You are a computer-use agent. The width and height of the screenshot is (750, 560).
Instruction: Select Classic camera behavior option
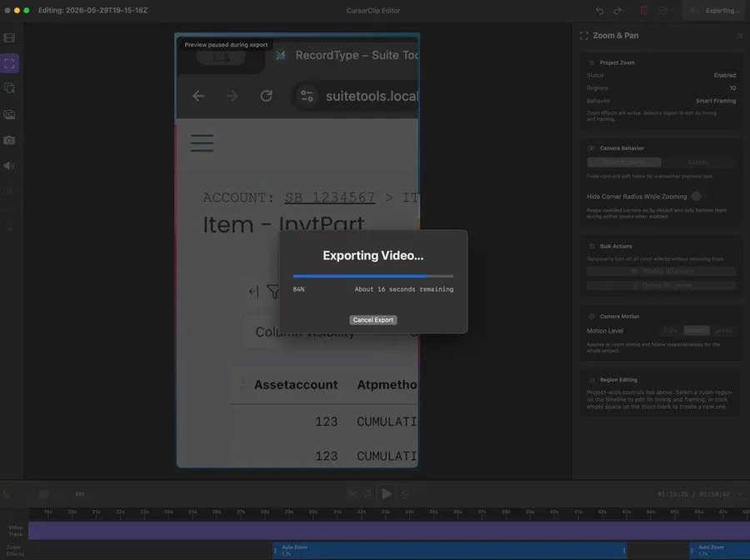pos(697,162)
